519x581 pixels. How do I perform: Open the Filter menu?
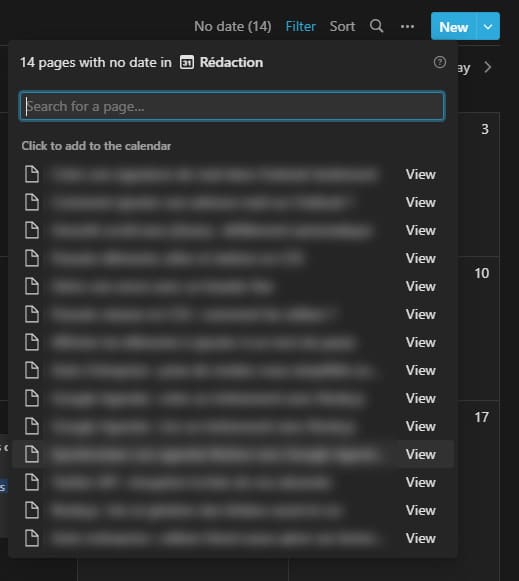coord(300,26)
